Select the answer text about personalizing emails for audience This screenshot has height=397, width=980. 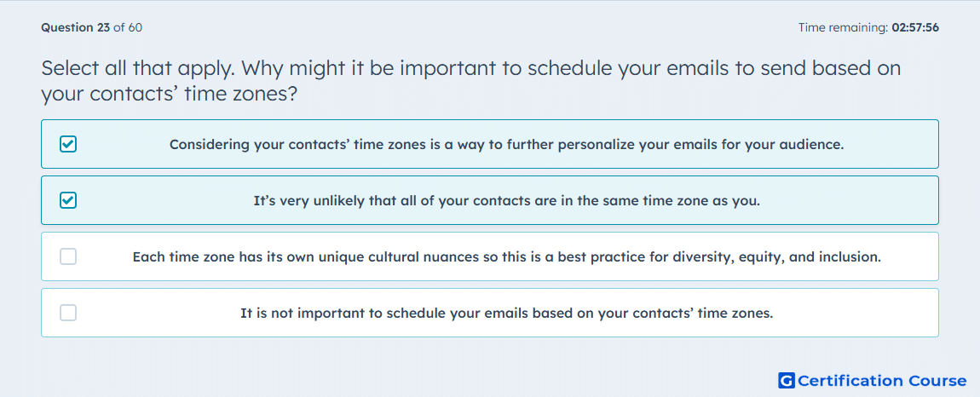[x=506, y=145]
